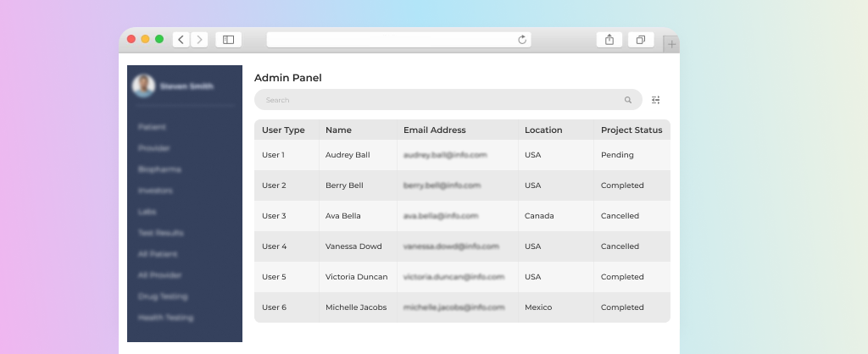
Task: Click Completed status in Berry Bell's row
Action: click(622, 185)
